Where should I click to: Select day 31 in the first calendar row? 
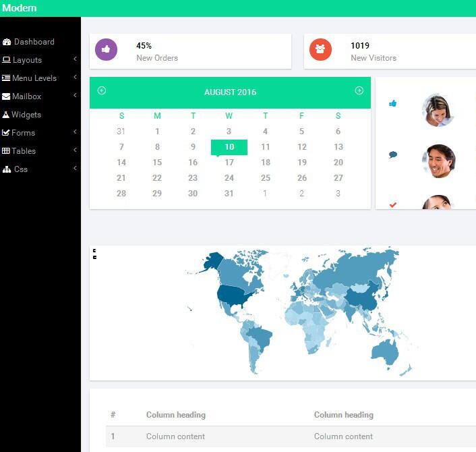click(121, 132)
